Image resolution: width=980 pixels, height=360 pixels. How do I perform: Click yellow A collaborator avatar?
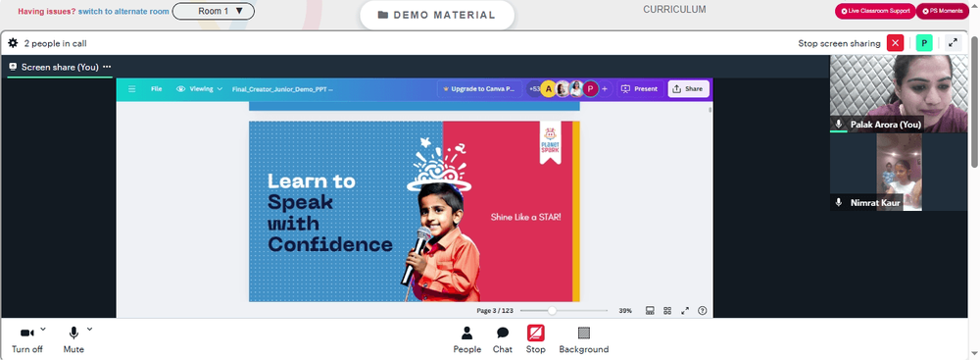[x=549, y=89]
